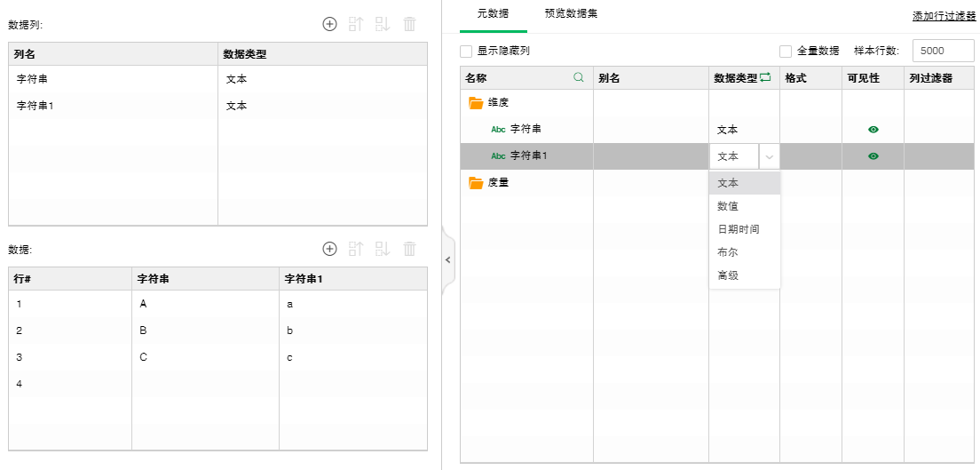Click the add row icon in data section

[329, 249]
